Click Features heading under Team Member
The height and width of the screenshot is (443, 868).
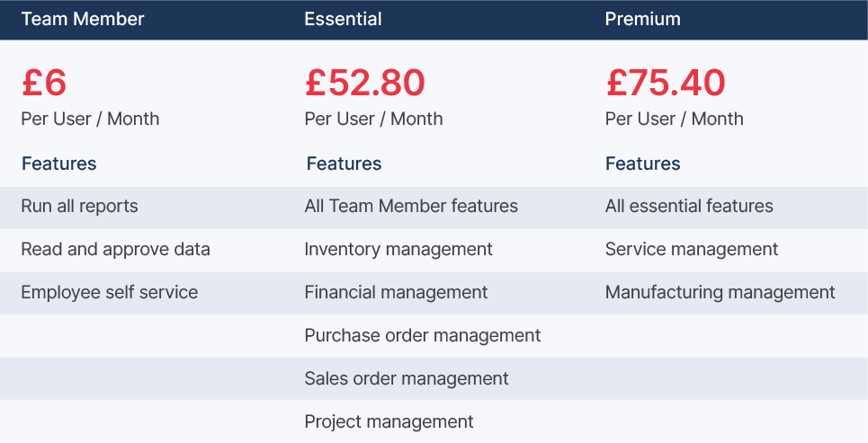pyautogui.click(x=58, y=164)
